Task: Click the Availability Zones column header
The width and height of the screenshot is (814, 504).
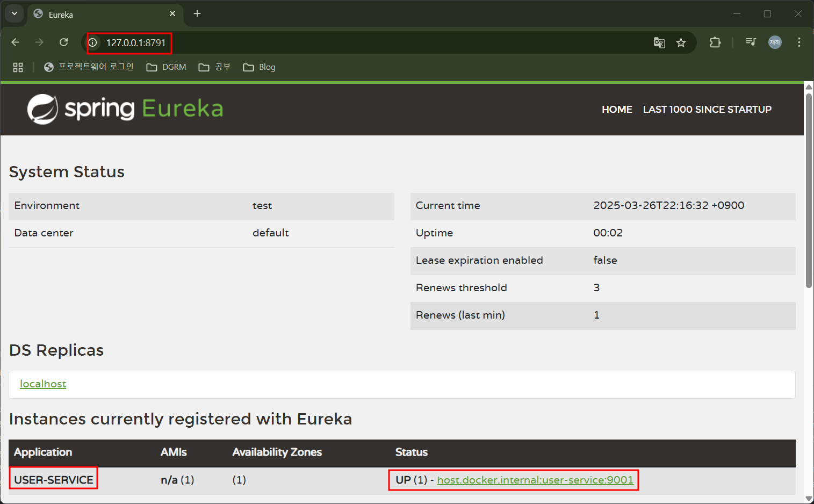Action: (x=277, y=452)
